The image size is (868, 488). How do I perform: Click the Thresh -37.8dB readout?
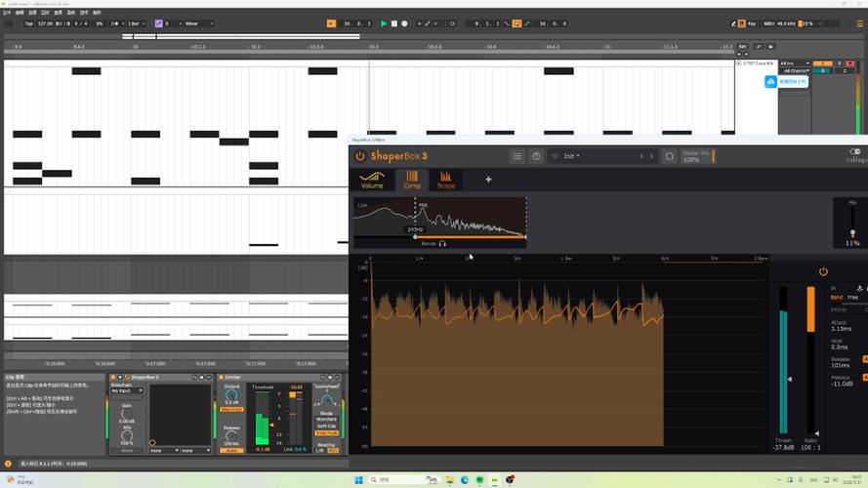(x=784, y=448)
